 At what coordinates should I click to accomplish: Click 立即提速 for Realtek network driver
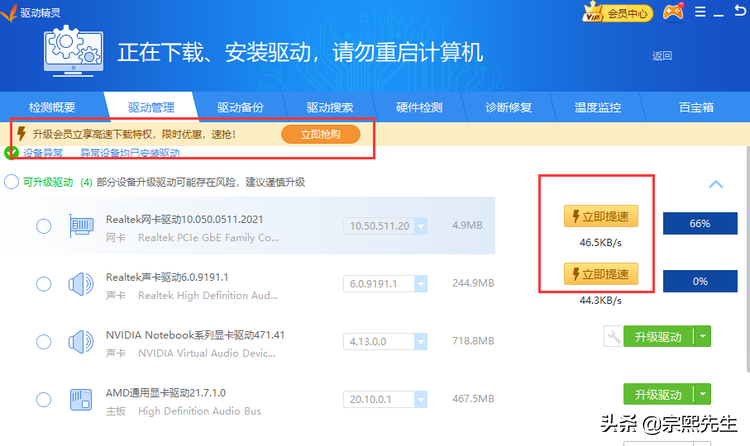click(601, 216)
